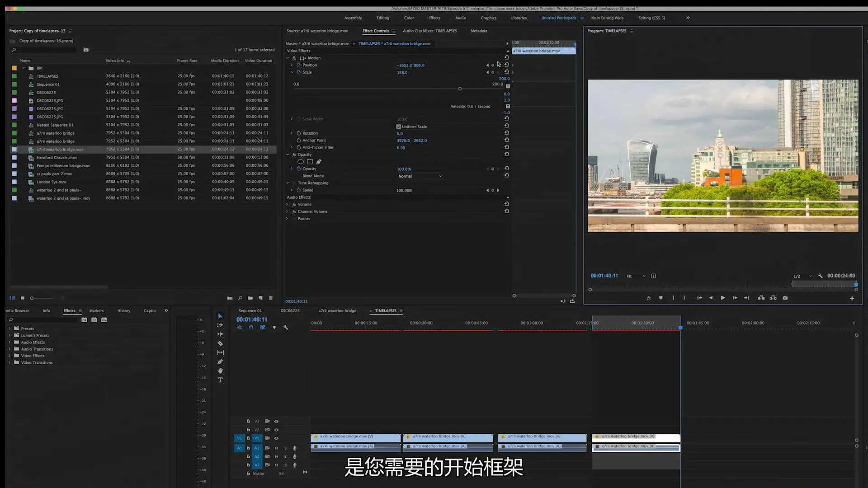Image resolution: width=868 pixels, height=488 pixels.
Task: Expand the Rotation property
Action: [x=292, y=133]
